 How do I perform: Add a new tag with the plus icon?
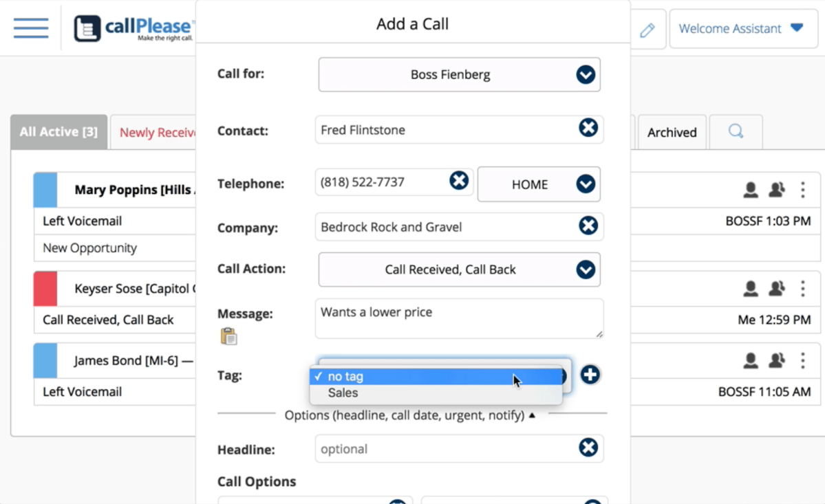[590, 375]
